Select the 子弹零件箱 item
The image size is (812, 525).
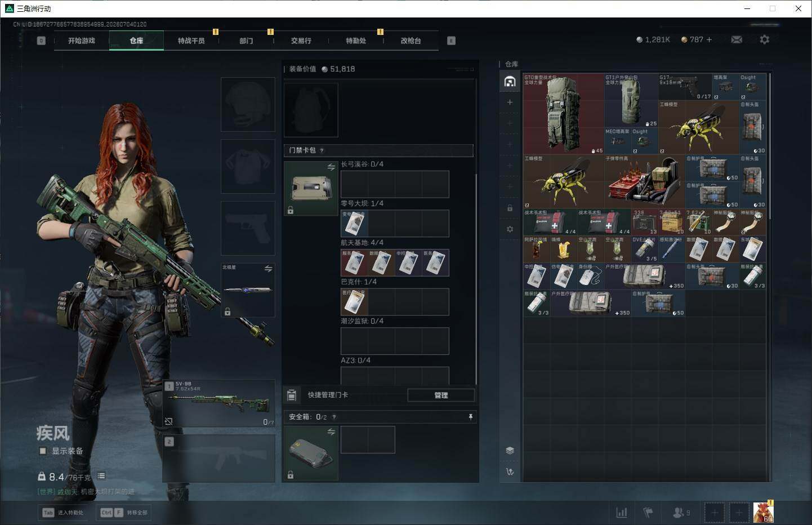click(x=645, y=181)
